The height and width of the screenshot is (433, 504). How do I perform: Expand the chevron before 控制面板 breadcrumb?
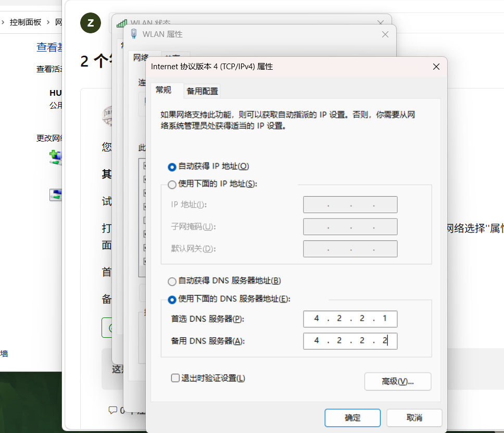tap(3, 22)
